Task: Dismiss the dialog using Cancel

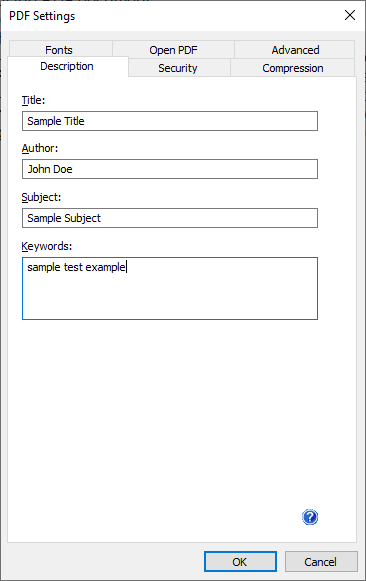Action: pos(321,562)
